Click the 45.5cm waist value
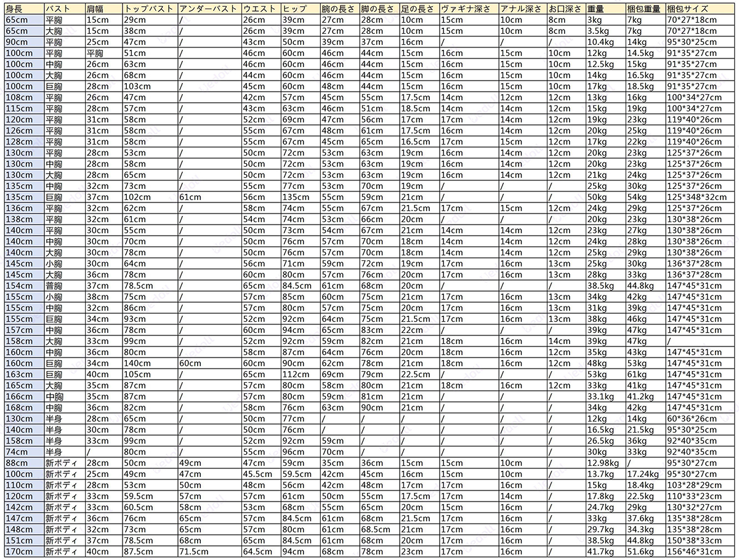The image size is (739, 560). [x=260, y=474]
